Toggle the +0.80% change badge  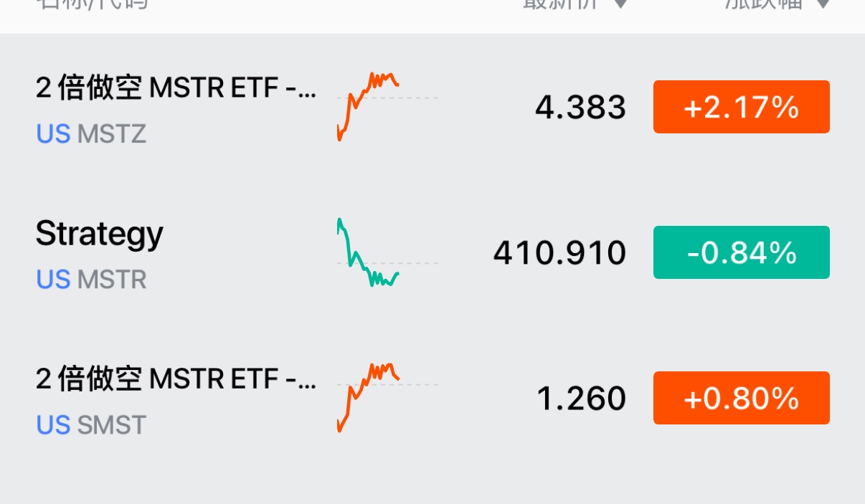pyautogui.click(x=741, y=398)
